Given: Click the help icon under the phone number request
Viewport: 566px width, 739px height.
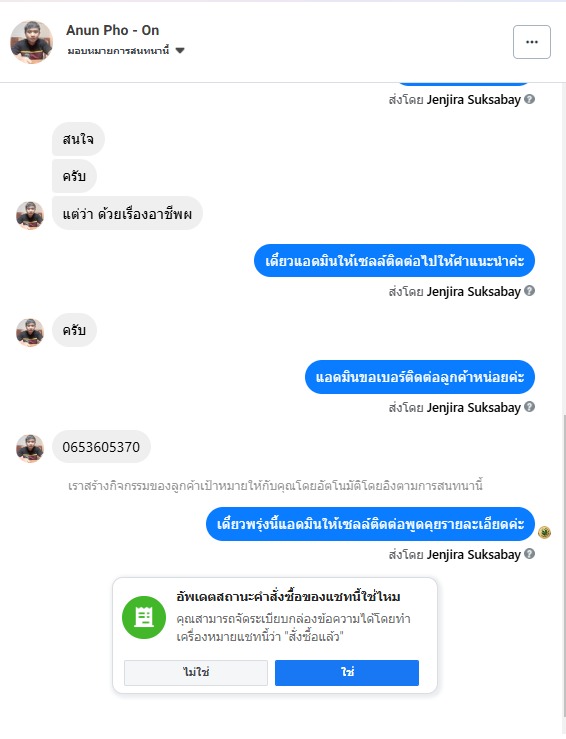Looking at the screenshot, I should pyautogui.click(x=529, y=407).
